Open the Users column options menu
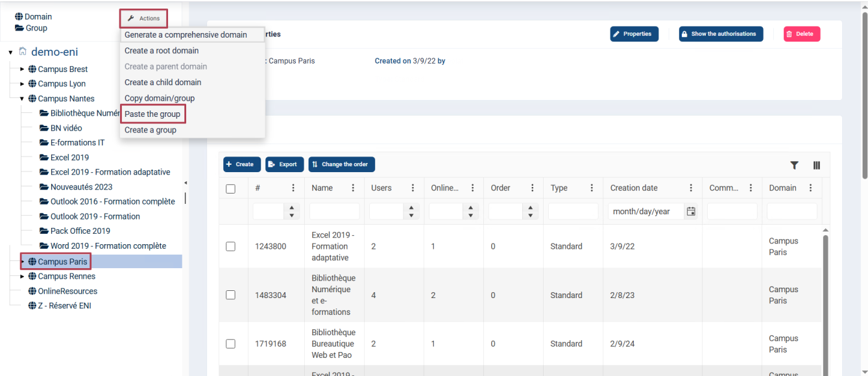This screenshot has height=376, width=868. tap(413, 188)
